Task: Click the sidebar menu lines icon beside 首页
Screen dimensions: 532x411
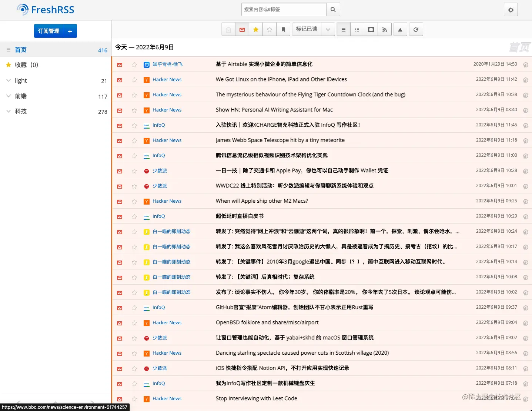Action: tap(8, 50)
